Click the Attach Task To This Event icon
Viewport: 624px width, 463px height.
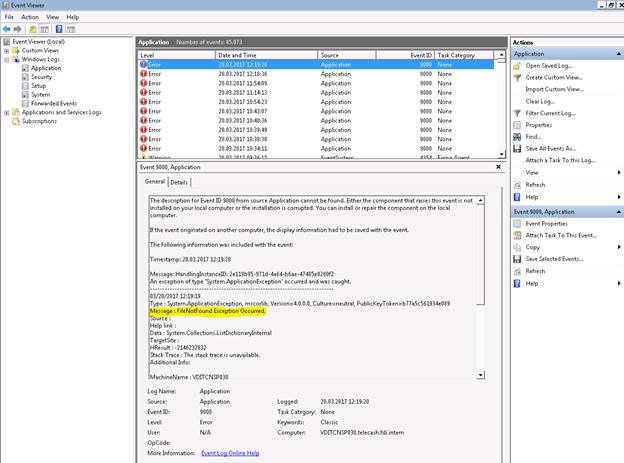point(517,235)
